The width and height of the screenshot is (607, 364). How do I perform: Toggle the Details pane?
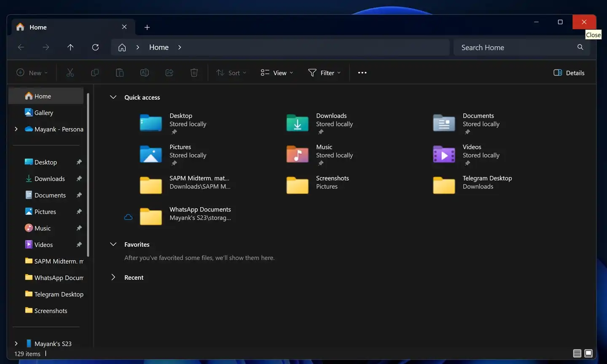[x=569, y=72]
